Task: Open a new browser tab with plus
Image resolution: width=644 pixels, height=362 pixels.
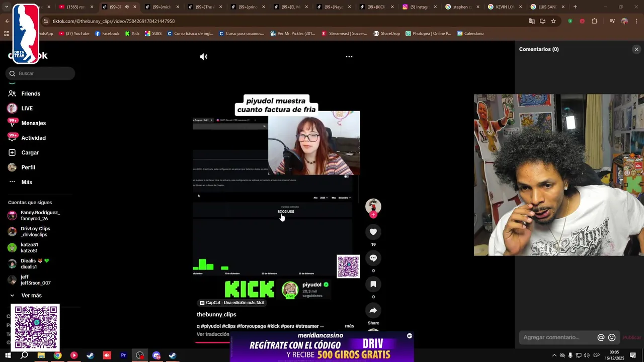Action: pos(575,7)
